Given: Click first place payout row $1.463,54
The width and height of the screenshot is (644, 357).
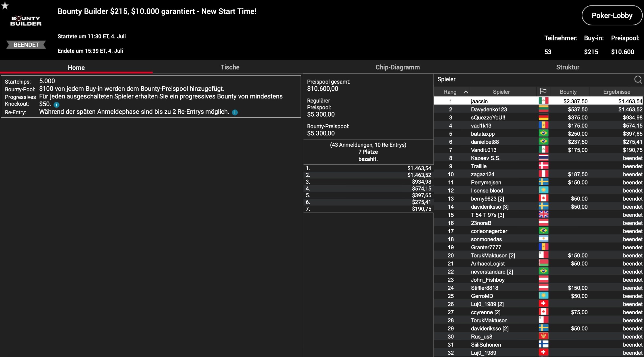Looking at the screenshot, I should click(368, 168).
